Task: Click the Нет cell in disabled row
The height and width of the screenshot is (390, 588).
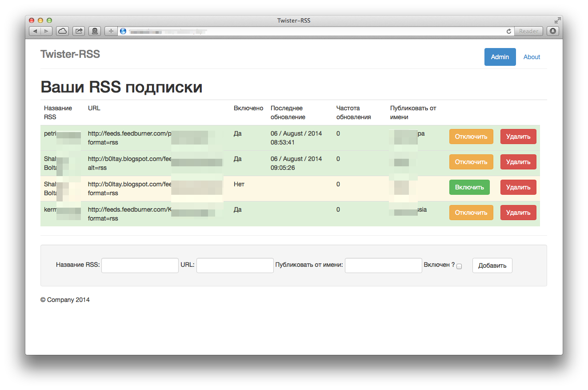Action: pos(239,184)
